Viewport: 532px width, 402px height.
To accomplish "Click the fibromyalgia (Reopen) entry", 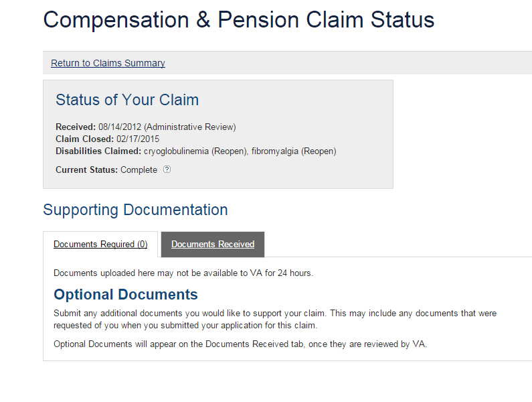I will click(294, 151).
